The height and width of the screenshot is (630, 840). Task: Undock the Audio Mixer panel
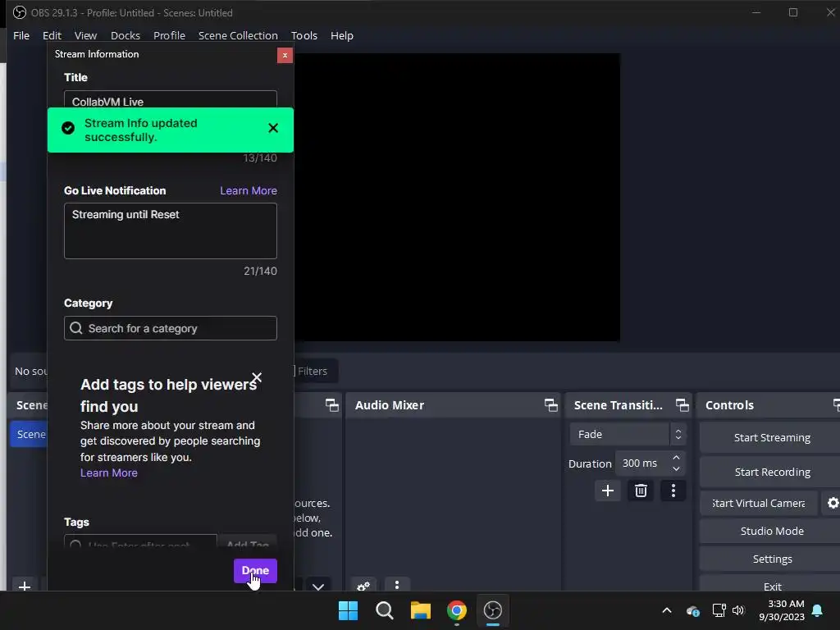pyautogui.click(x=550, y=405)
